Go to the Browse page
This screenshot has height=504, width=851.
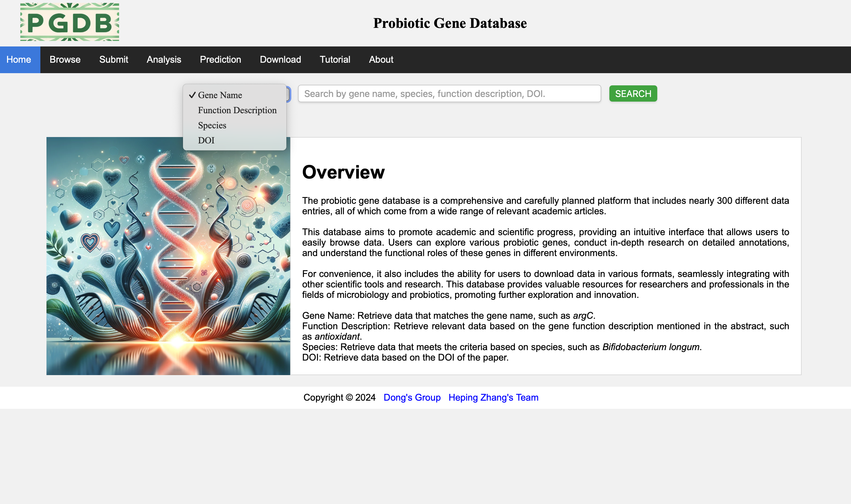(65, 60)
